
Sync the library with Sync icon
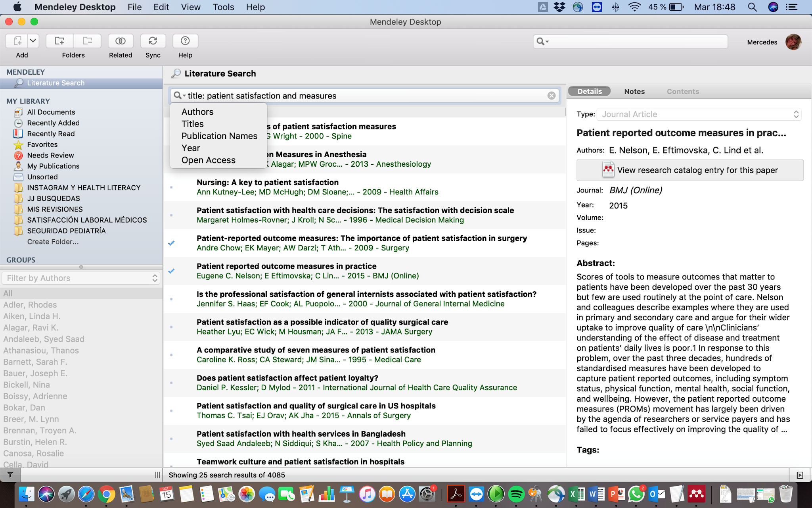[x=153, y=41]
